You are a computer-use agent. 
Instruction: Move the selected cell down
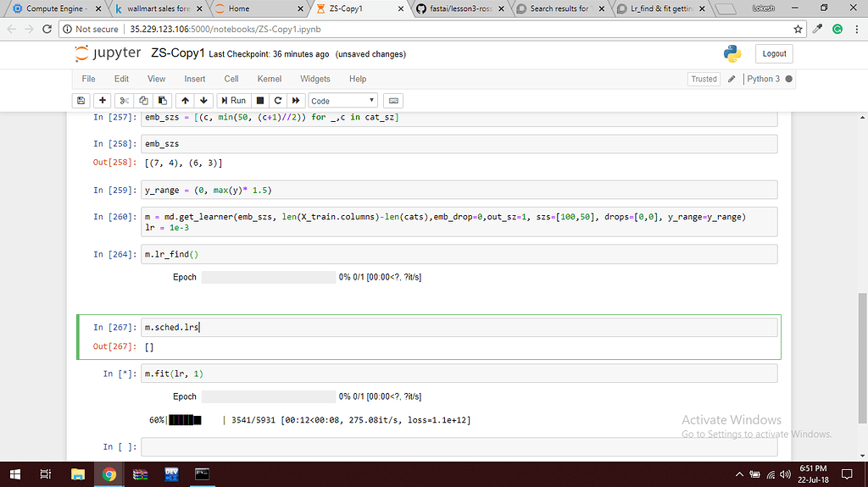pos(204,100)
